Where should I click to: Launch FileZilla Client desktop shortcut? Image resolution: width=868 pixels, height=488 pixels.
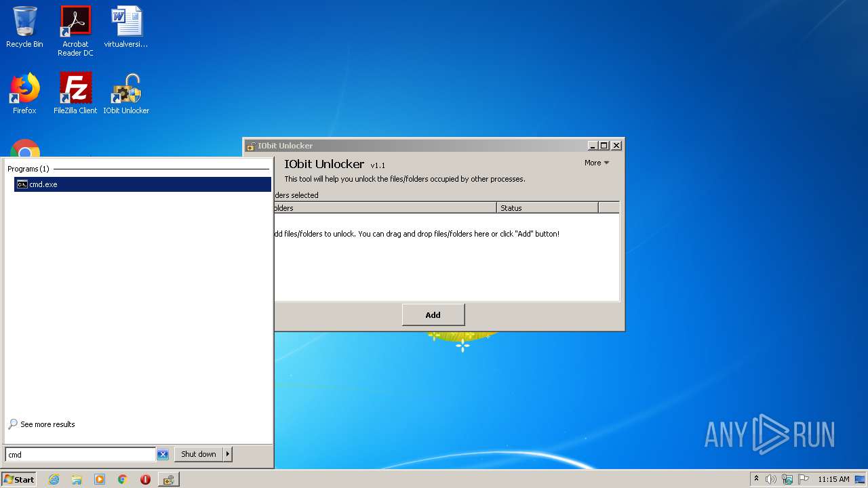coord(75,94)
